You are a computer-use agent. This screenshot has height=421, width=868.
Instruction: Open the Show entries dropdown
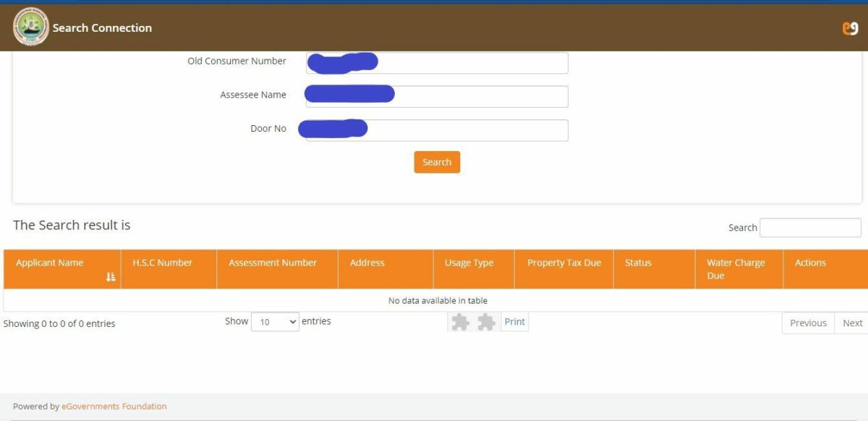click(275, 322)
